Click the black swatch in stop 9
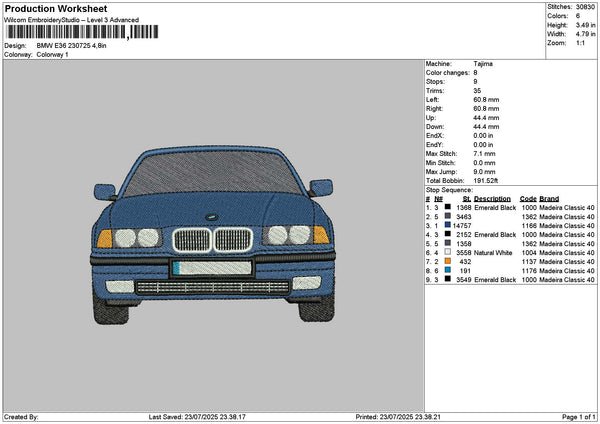Viewport: 600px width, 424px height. click(x=447, y=279)
